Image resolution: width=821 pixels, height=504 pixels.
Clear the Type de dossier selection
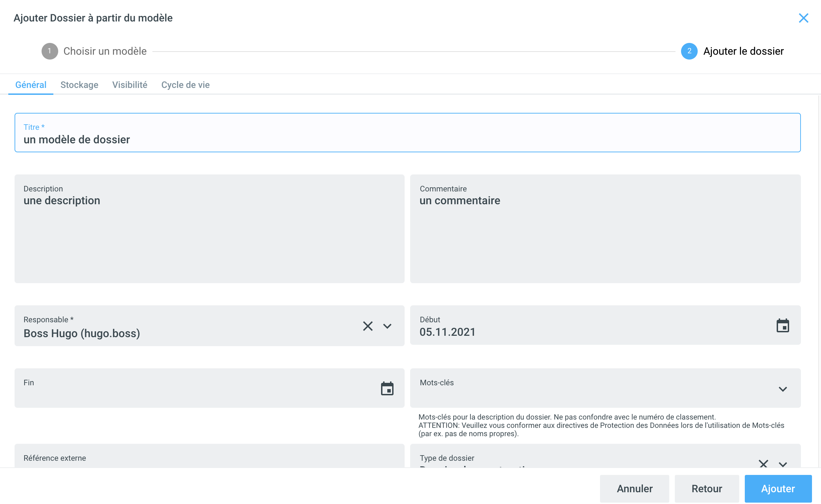763,463
